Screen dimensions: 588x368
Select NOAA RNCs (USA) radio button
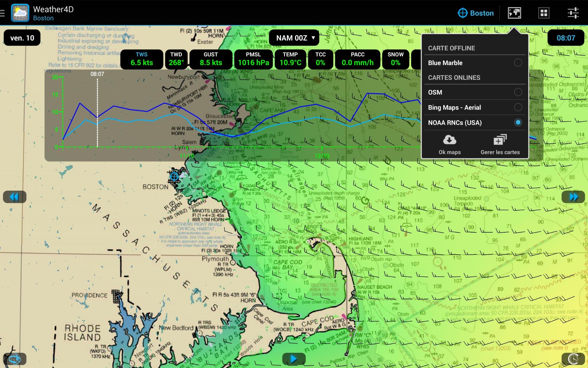518,122
